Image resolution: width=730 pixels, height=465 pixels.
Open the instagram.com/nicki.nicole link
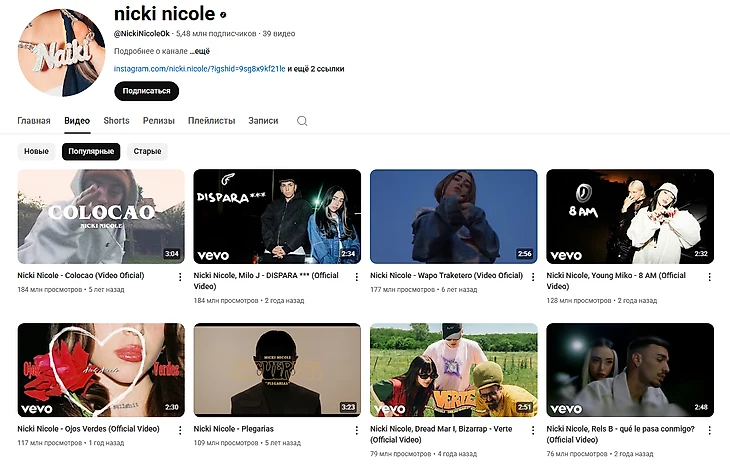(x=199, y=69)
